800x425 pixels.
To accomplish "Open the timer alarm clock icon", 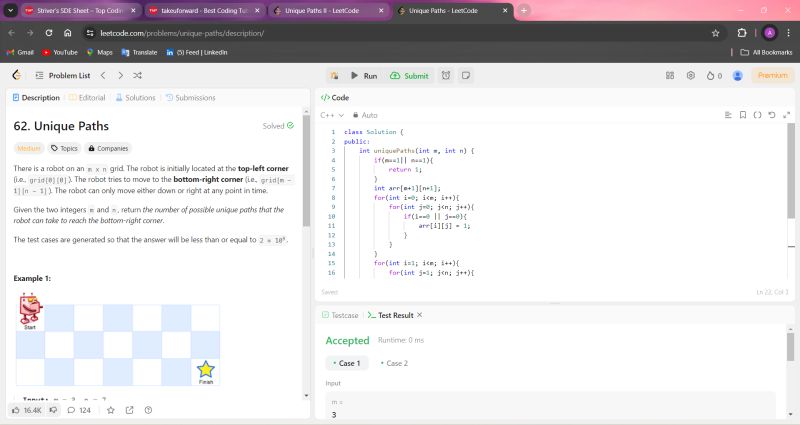I will (x=446, y=75).
